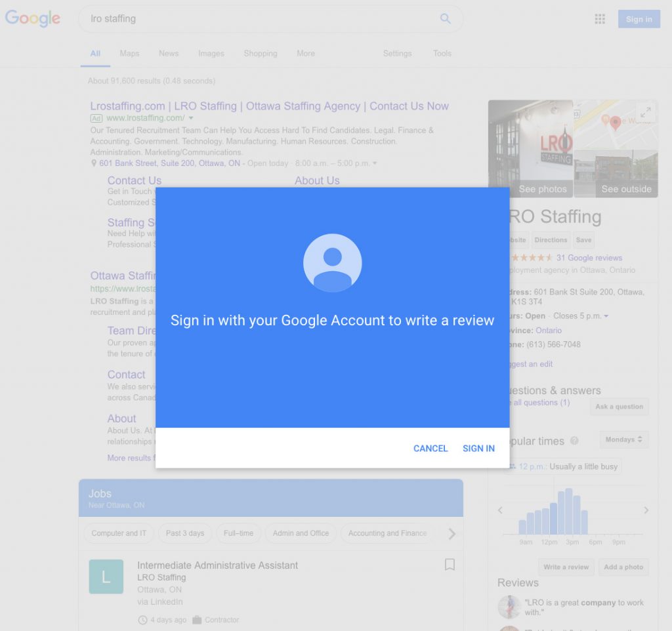
Task: Cancel the sign-in dialog
Action: point(430,449)
